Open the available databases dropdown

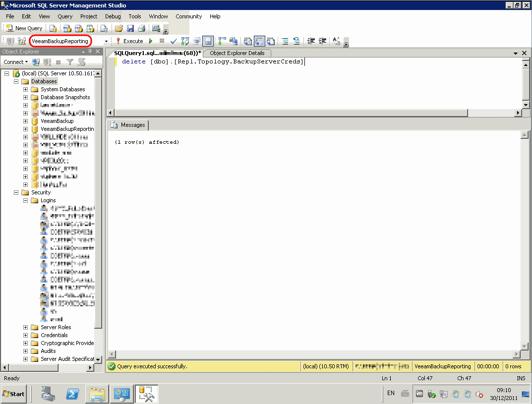[106, 41]
